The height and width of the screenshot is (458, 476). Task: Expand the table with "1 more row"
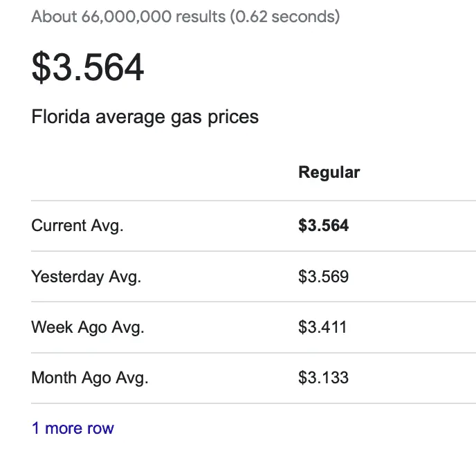(x=73, y=428)
